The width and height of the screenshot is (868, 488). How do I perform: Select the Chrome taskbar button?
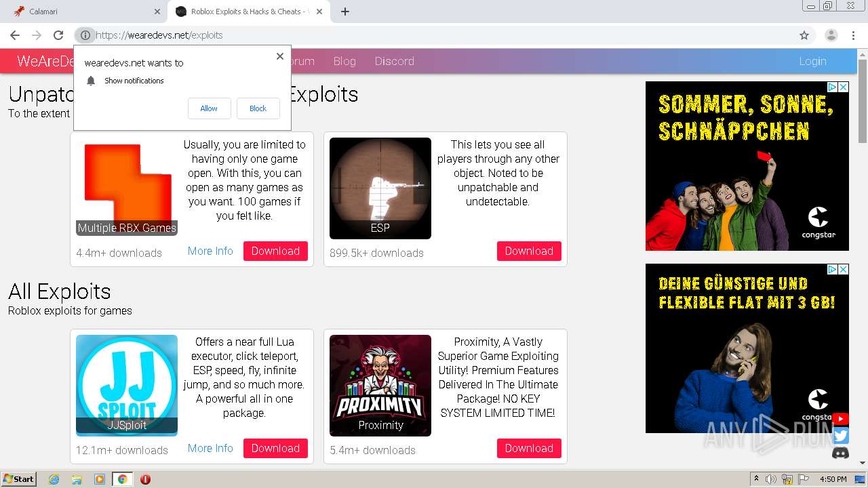[x=122, y=479]
